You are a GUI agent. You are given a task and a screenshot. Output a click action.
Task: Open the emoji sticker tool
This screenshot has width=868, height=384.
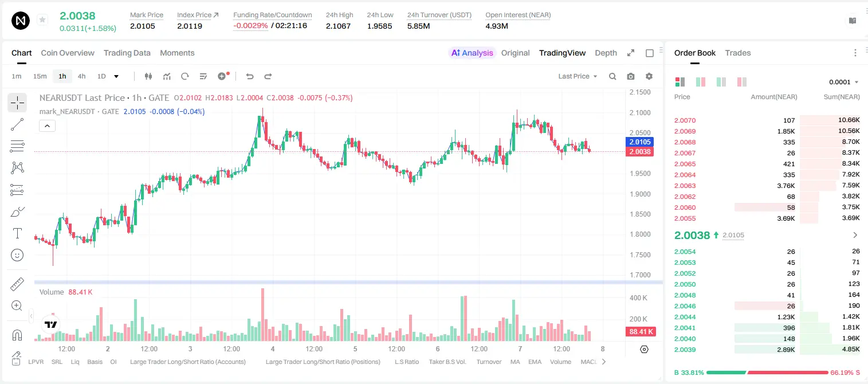pos(17,255)
